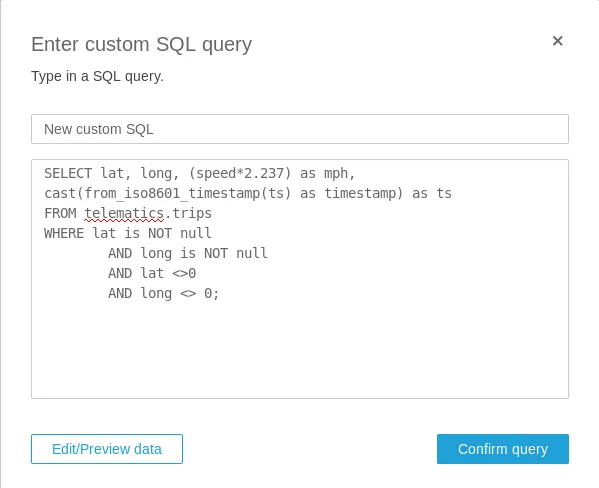Click the Enter custom SQL query heading

(142, 44)
